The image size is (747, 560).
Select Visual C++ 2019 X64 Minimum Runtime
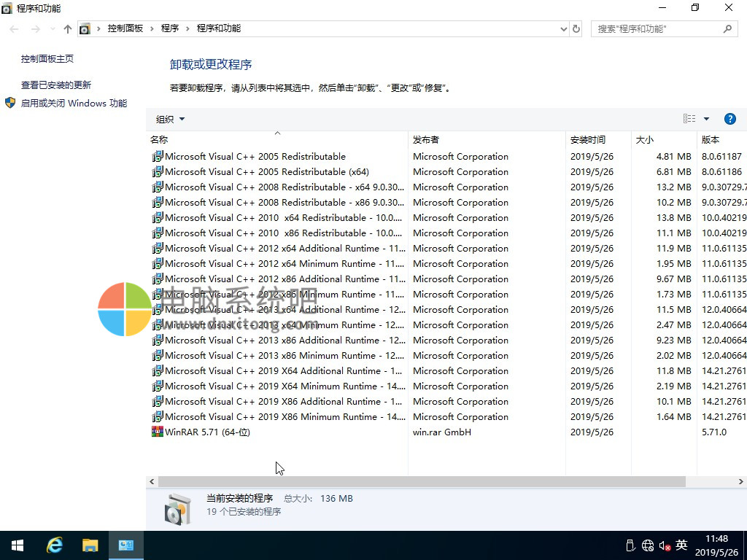point(446,386)
